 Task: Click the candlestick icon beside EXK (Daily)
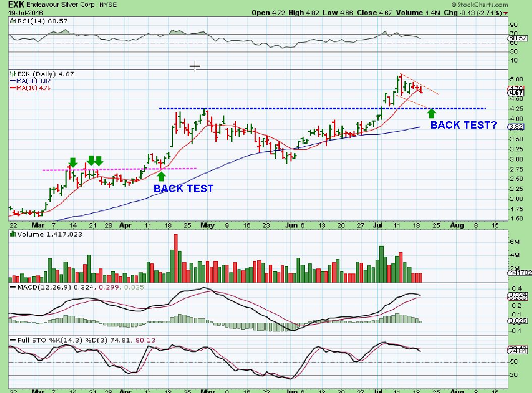[x=13, y=74]
